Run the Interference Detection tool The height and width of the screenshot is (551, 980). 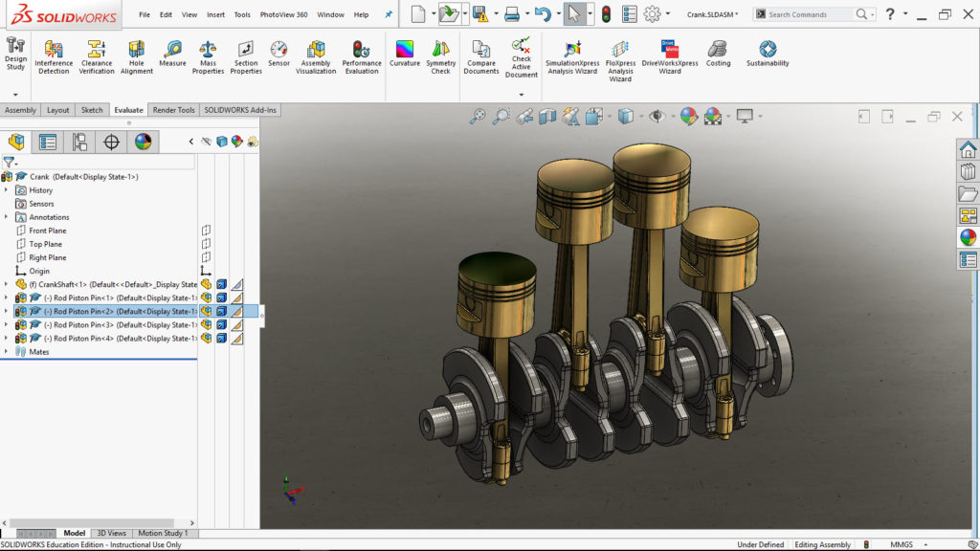point(54,55)
